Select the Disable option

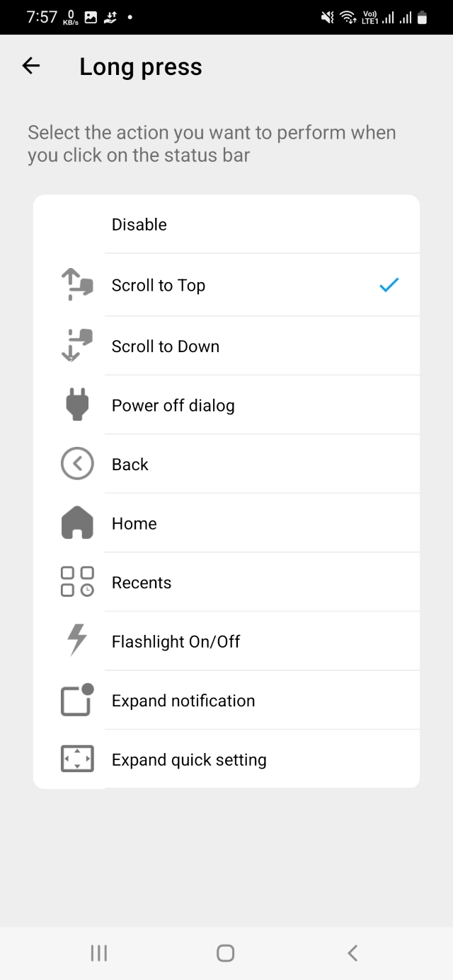[139, 225]
